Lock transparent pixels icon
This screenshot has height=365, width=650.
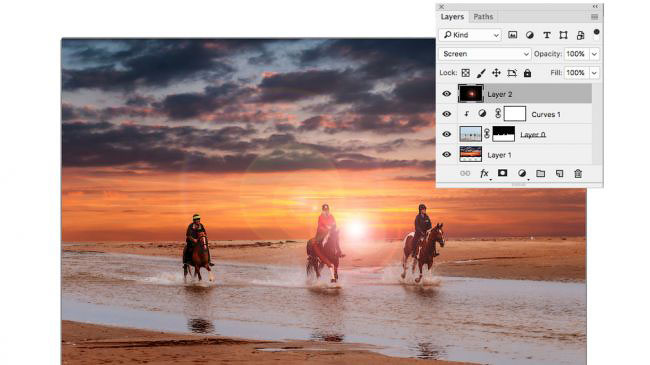tap(466, 73)
